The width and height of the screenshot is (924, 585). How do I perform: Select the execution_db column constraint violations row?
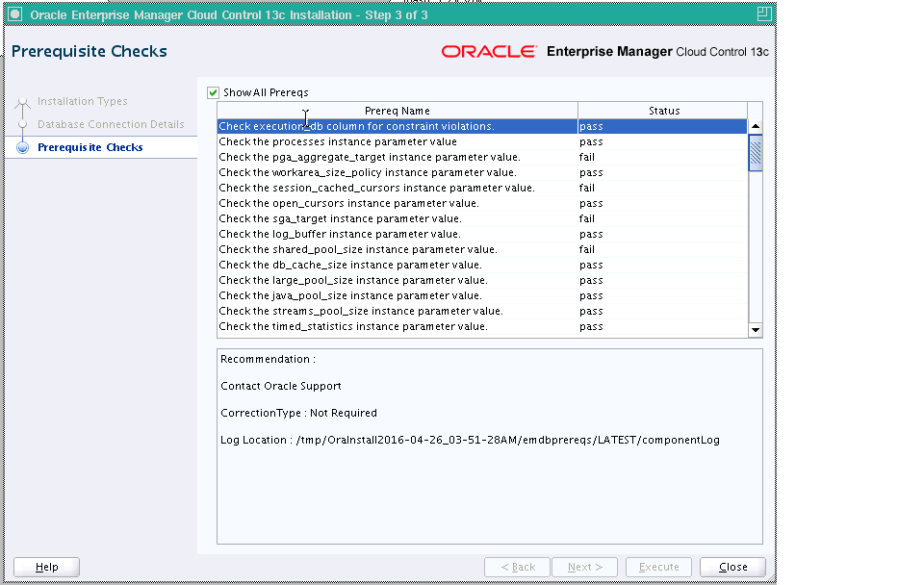[482, 126]
